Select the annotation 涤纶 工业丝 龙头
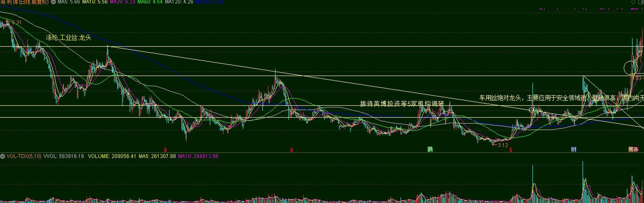This screenshot has width=644, height=203. [x=69, y=38]
